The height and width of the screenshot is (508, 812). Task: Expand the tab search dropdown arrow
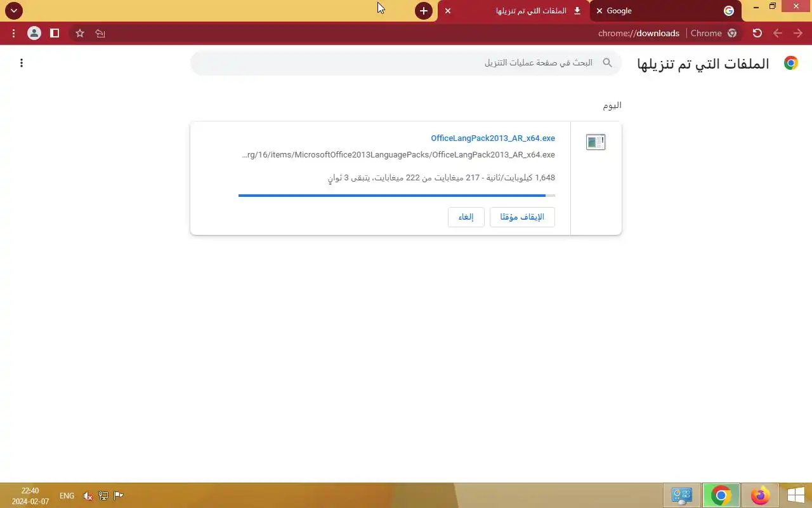coord(13,11)
